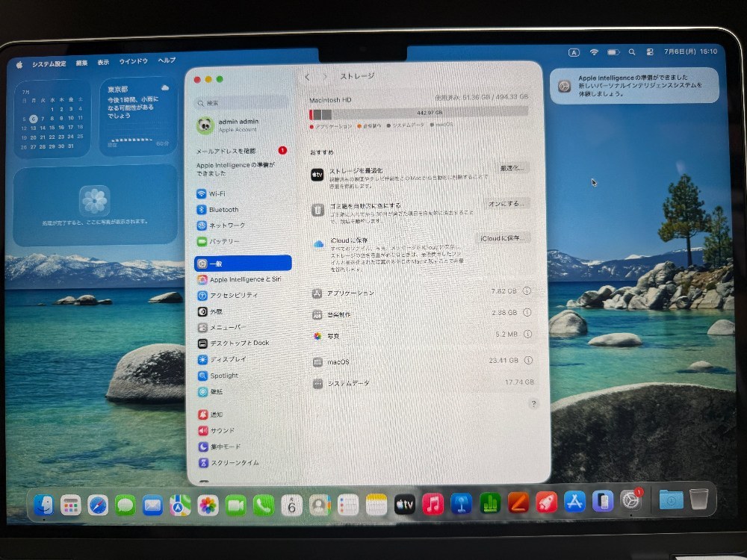The height and width of the screenshot is (560, 747).
Task: Click オンにする… to auto-empty trash
Action: coord(506,203)
